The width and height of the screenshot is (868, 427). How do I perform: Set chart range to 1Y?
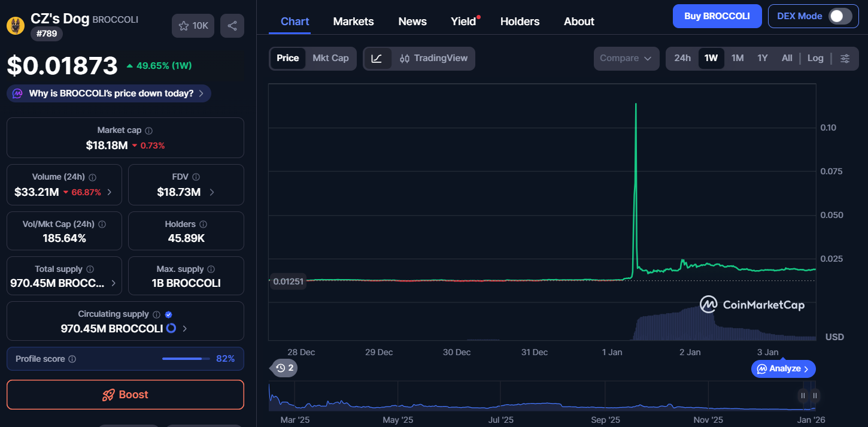click(x=763, y=58)
